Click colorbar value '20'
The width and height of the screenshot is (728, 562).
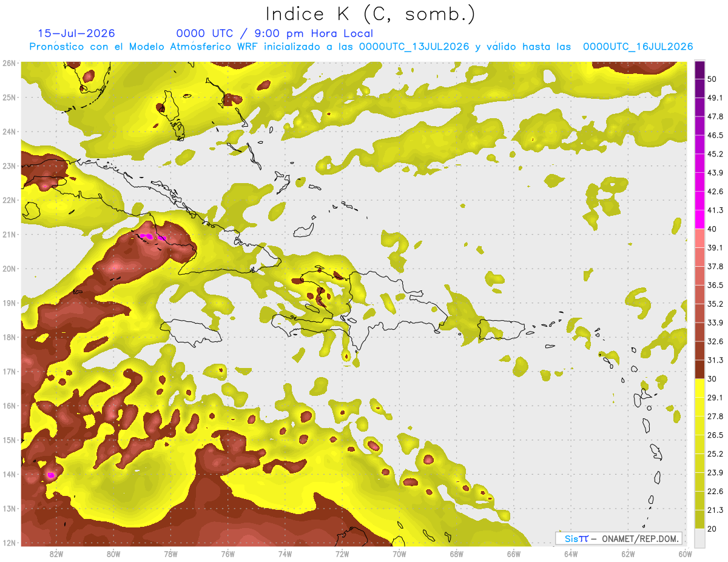[712, 529]
